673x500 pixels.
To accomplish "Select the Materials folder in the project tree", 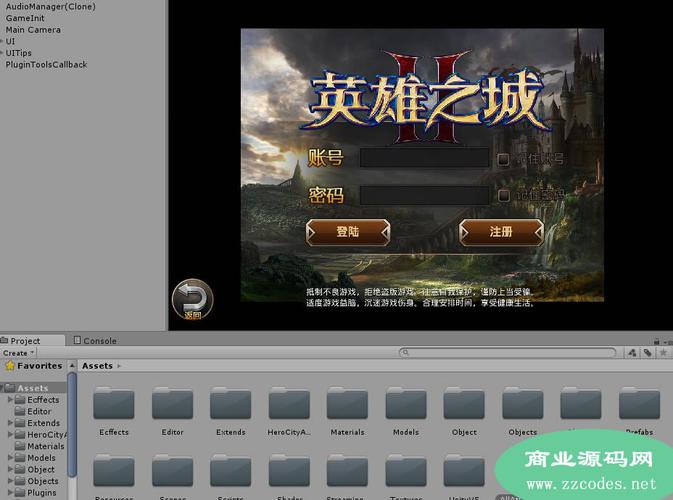I will [x=45, y=446].
